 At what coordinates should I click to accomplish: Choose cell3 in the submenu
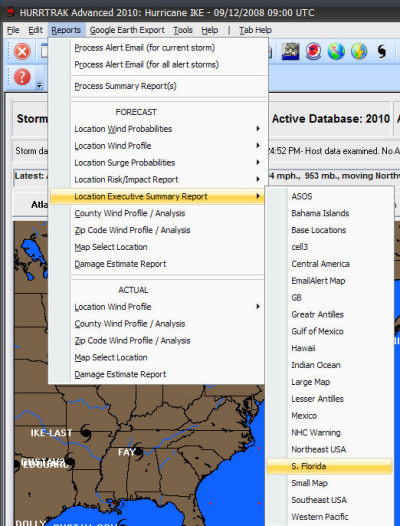coord(330,247)
